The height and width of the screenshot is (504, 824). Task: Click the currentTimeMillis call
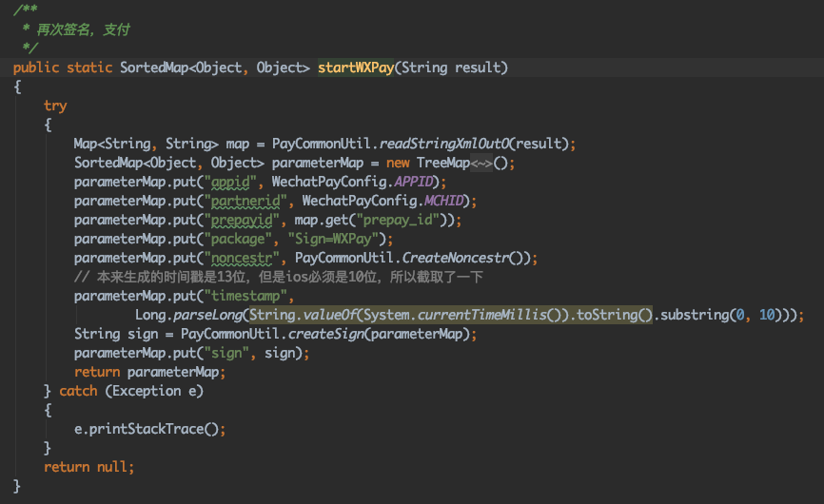(x=482, y=315)
